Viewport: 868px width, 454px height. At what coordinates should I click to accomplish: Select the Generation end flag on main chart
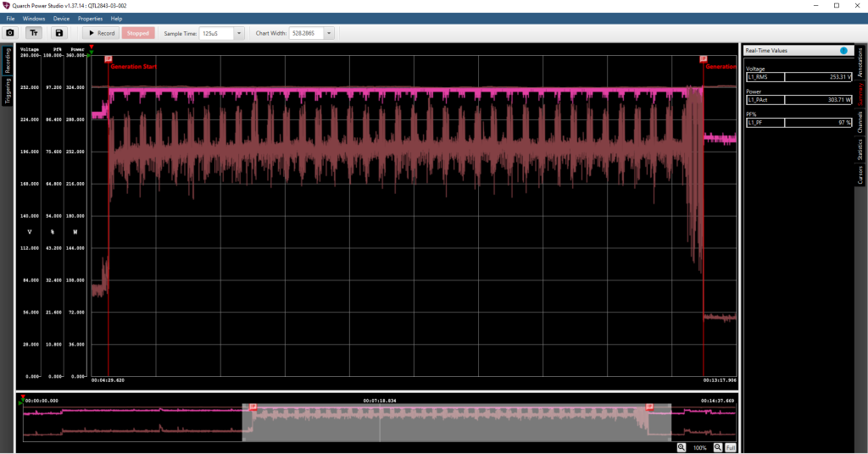pyautogui.click(x=703, y=58)
